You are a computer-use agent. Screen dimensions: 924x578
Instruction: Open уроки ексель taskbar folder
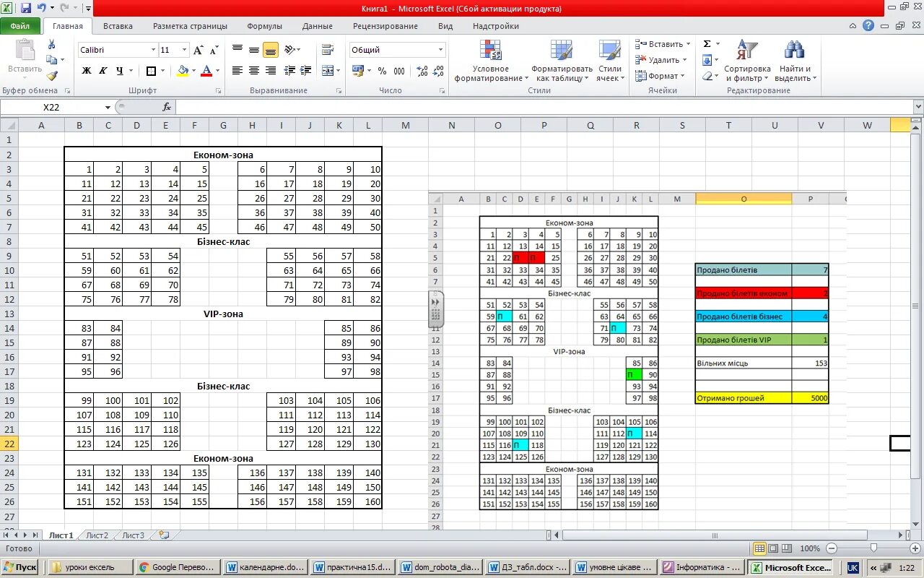pyautogui.click(x=90, y=567)
